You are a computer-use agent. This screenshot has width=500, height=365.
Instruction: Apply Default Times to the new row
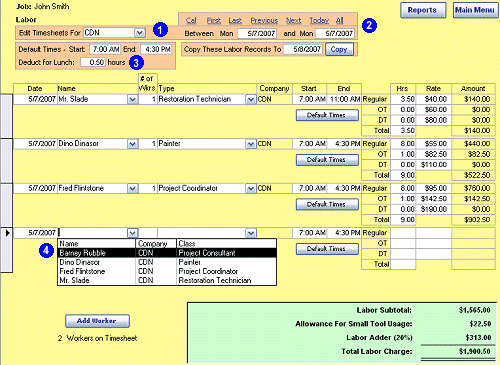click(327, 249)
